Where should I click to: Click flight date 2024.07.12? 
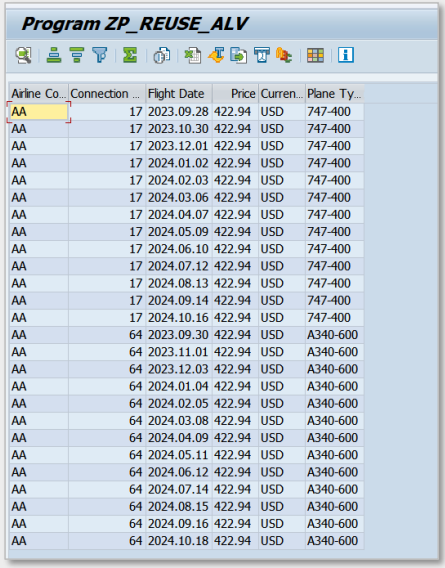pos(179,266)
